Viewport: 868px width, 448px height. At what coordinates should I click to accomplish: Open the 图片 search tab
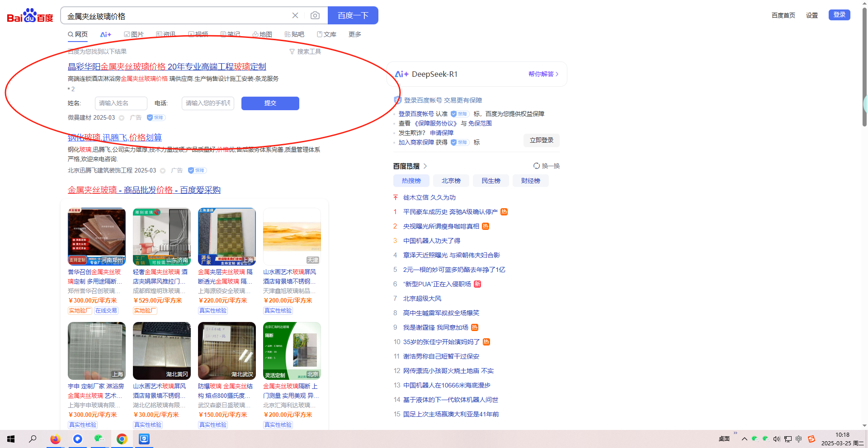point(134,34)
